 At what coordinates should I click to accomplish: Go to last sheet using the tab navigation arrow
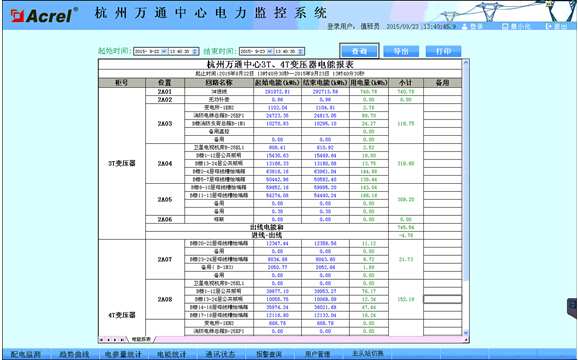click(x=122, y=339)
